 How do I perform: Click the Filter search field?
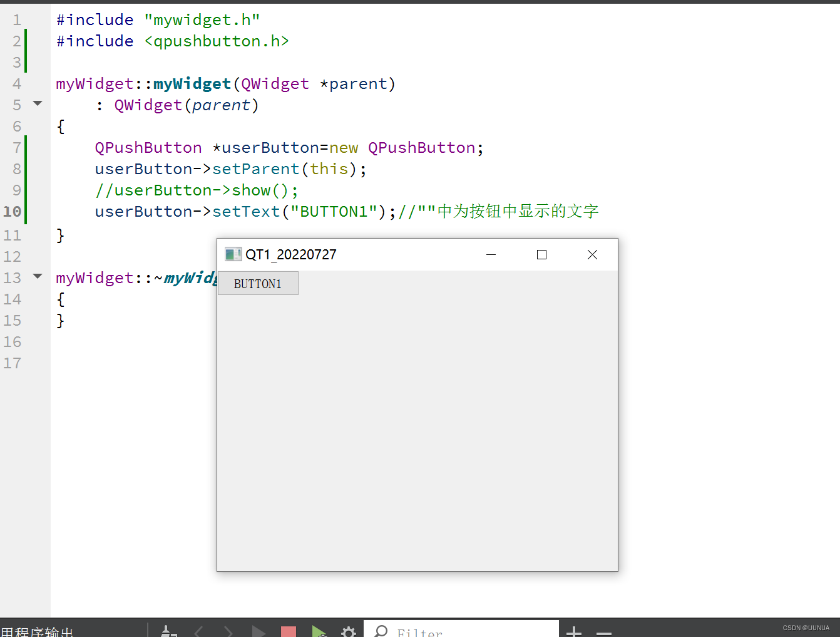[x=461, y=629]
